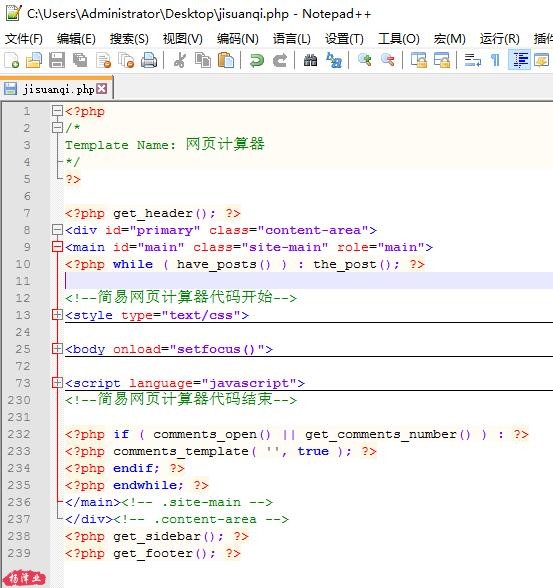Toggle word wrap toolbar button
Viewport: 553px width, 588px height.
472,60
